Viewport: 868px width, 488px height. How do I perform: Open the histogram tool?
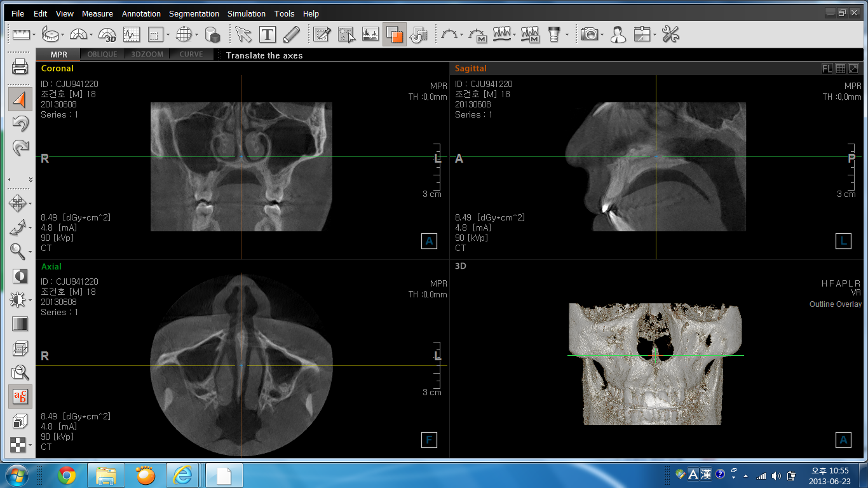[x=370, y=34]
